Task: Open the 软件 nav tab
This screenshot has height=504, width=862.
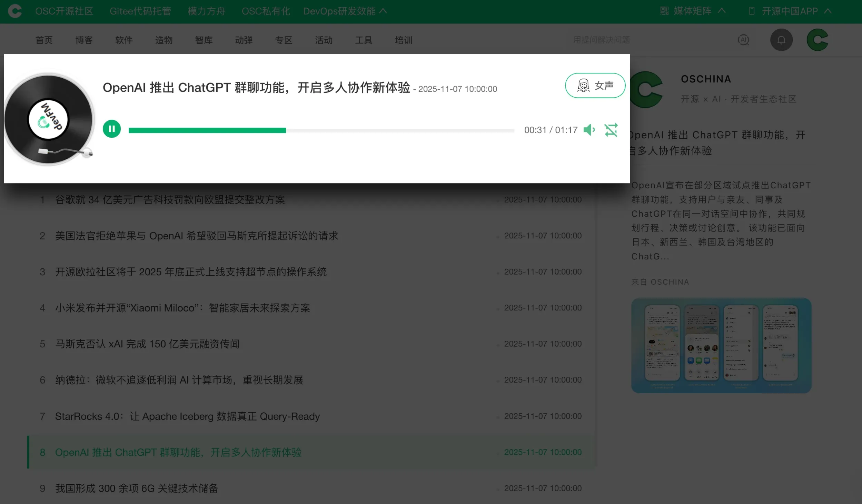Action: tap(124, 40)
